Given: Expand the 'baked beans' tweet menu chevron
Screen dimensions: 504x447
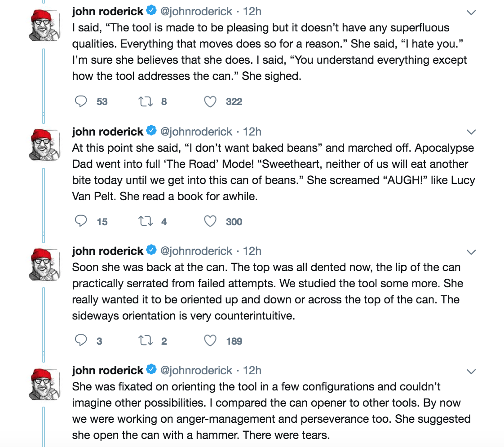Looking at the screenshot, I should 471,132.
